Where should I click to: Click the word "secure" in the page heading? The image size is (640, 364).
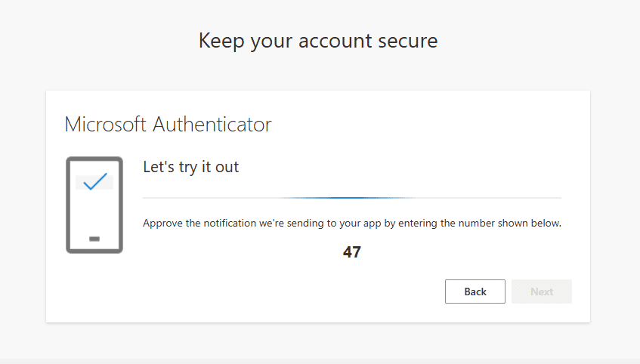[x=410, y=41]
